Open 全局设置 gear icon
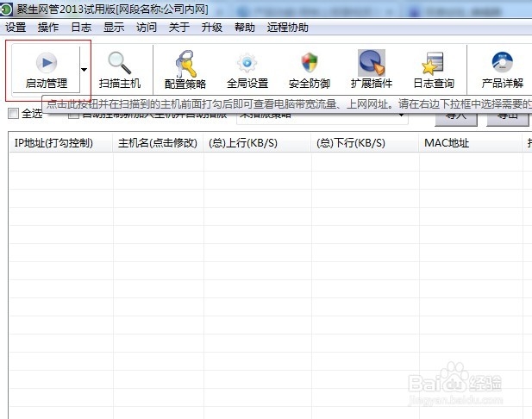 coord(247,63)
